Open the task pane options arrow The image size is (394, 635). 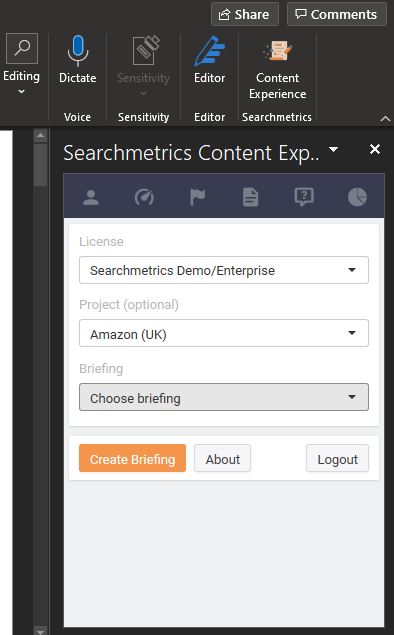coord(333,149)
